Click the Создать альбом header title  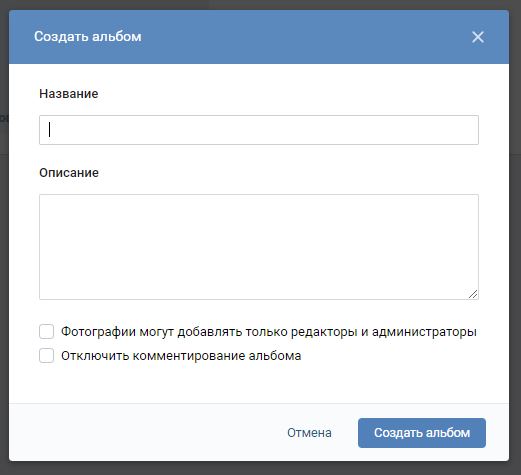click(x=88, y=37)
